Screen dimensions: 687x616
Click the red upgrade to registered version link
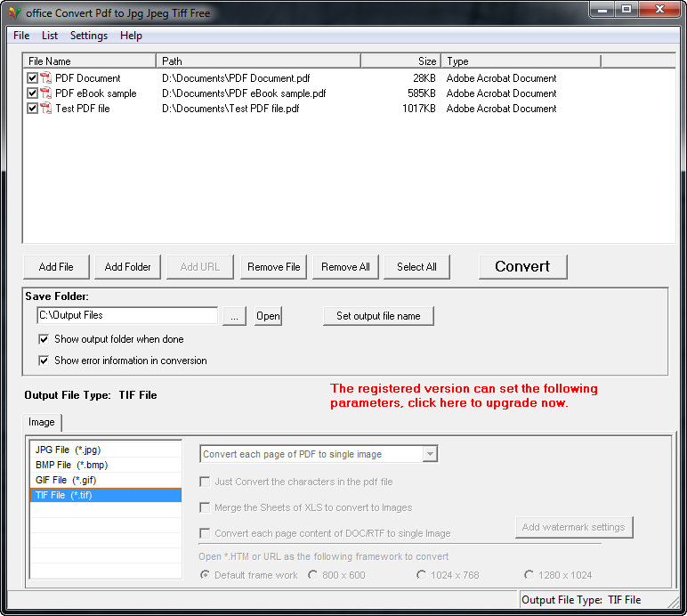[x=464, y=395]
